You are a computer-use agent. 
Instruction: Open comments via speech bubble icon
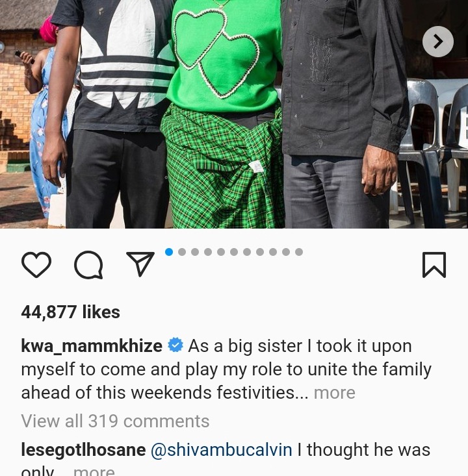pyautogui.click(x=88, y=265)
